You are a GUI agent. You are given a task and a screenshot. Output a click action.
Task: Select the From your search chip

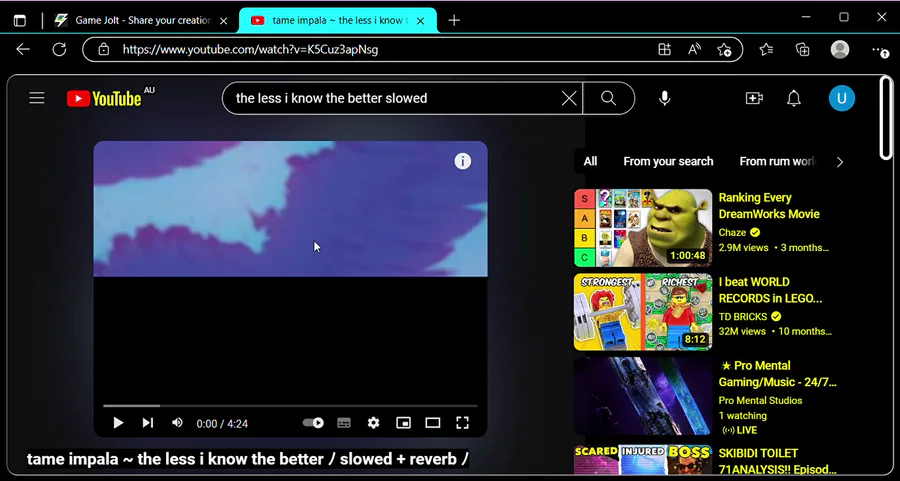[x=668, y=161]
